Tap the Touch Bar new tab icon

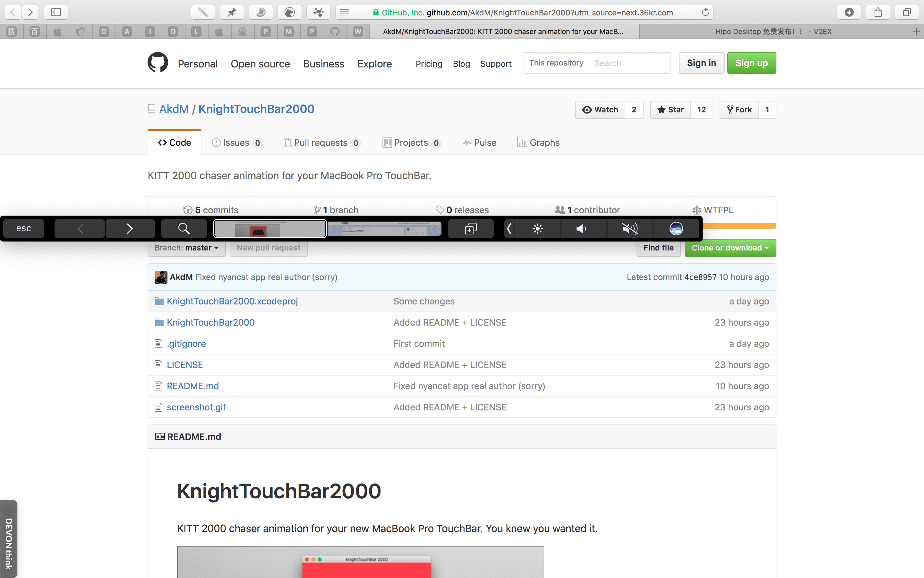click(471, 229)
